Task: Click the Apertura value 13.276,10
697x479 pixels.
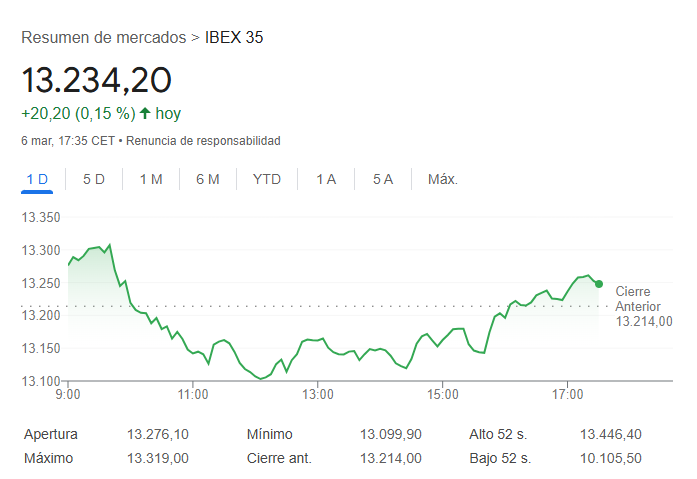Action: coord(158,435)
